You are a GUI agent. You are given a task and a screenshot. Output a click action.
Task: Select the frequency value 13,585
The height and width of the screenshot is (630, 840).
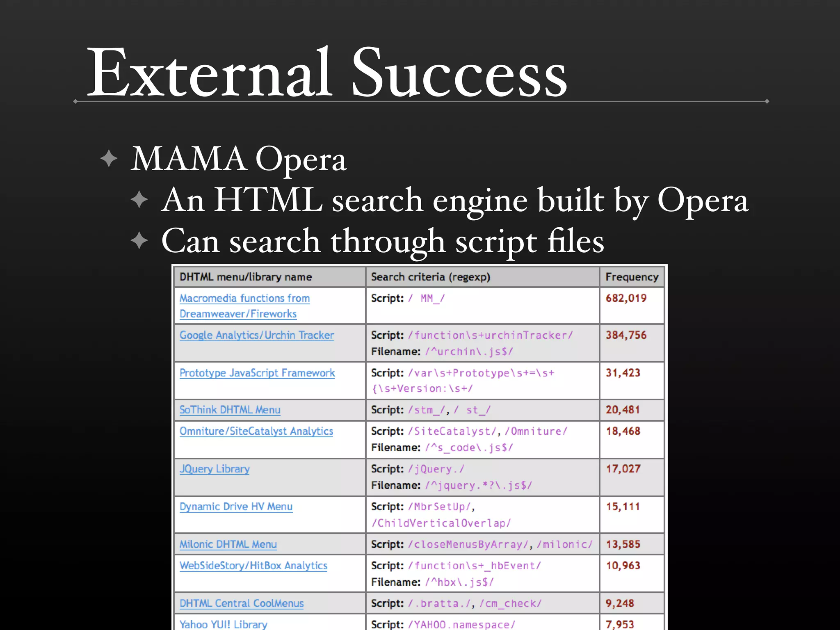pos(623,544)
